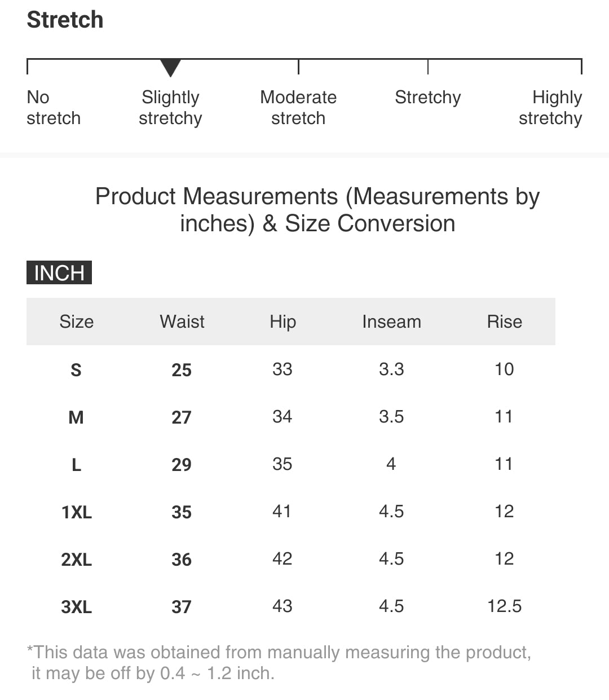Click the "No stretch" scale label
Viewport: 609px width, 700px height.
pyautogui.click(x=54, y=108)
